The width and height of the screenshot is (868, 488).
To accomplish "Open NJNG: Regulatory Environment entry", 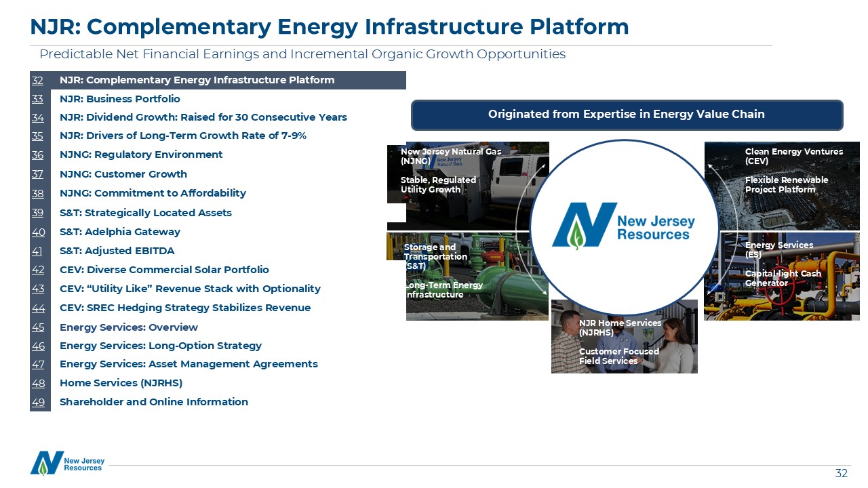I will coord(140,155).
